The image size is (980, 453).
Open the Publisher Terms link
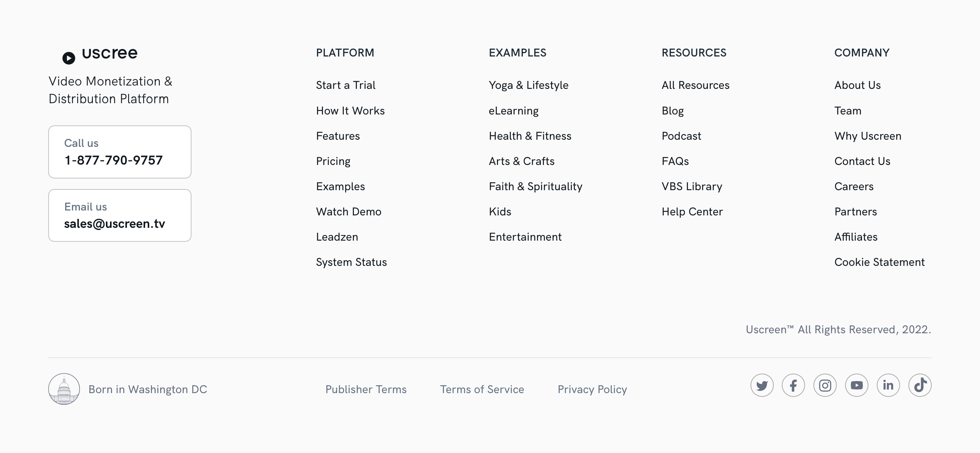[366, 389]
